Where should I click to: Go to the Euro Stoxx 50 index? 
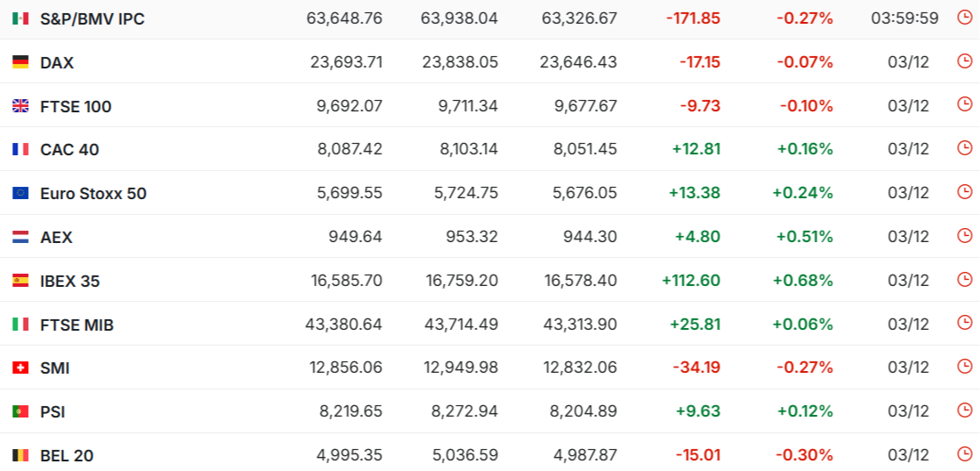pyautogui.click(x=93, y=193)
